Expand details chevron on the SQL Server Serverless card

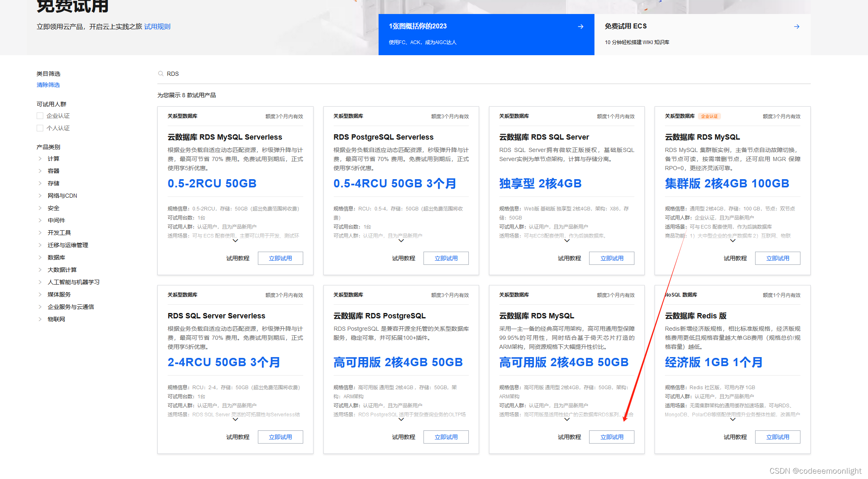coord(235,420)
